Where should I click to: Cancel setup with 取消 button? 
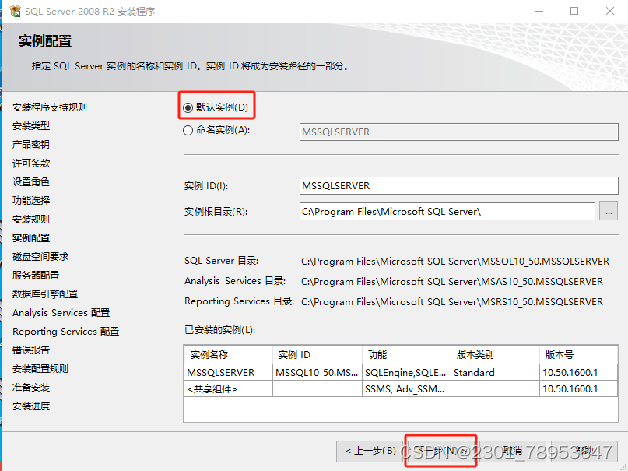point(512,451)
